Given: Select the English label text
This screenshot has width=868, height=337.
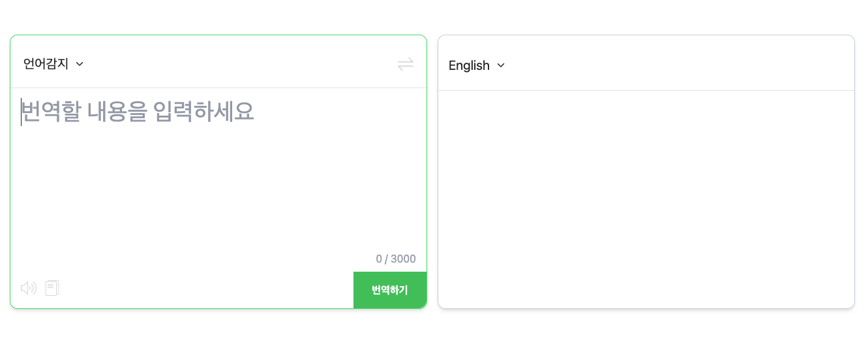Looking at the screenshot, I should [469, 65].
